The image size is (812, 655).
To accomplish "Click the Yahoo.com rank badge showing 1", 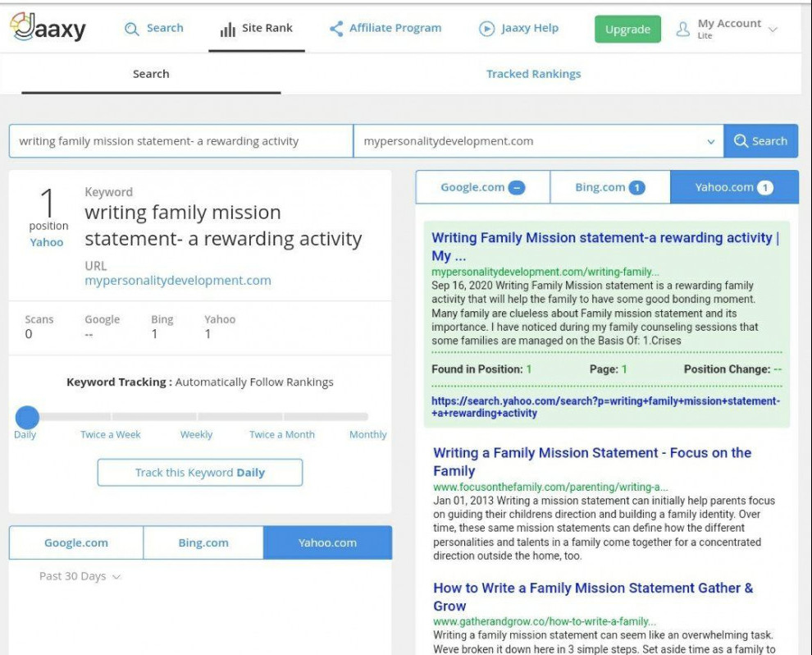I will click(765, 188).
